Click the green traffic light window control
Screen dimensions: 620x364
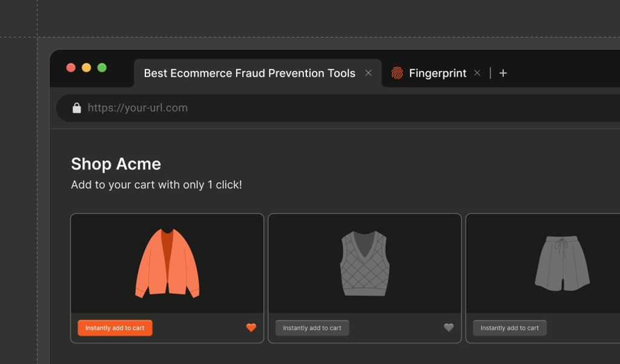point(102,68)
